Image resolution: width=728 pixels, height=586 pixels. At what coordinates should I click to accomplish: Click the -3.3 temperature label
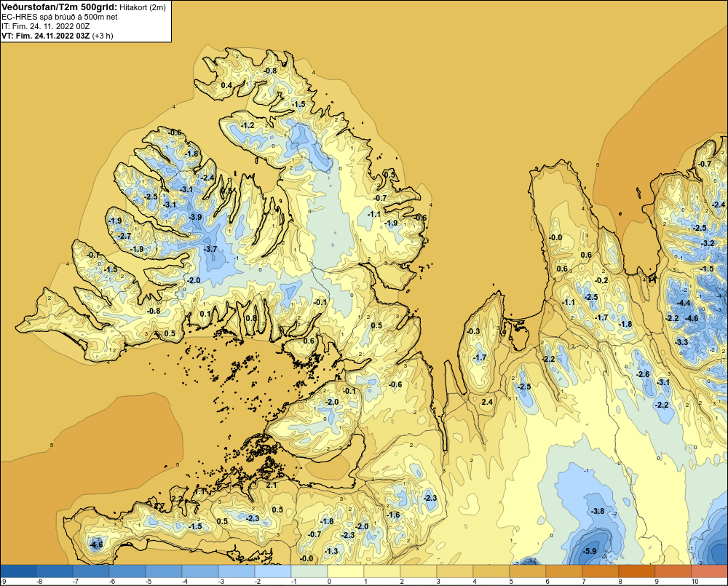click(681, 342)
